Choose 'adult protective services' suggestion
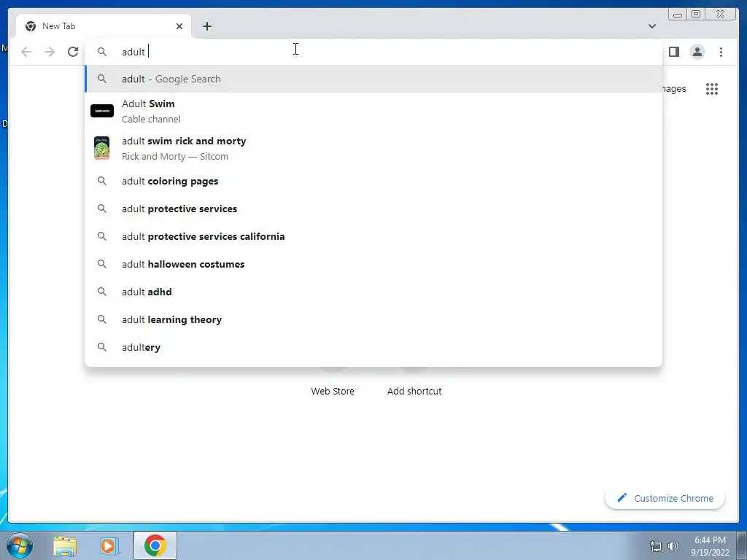This screenshot has width=747, height=560. [x=374, y=209]
